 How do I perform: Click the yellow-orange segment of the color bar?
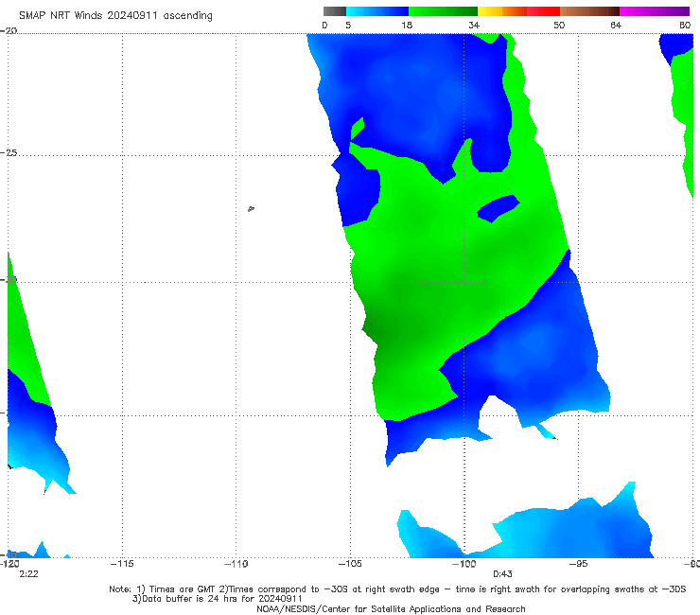(x=501, y=11)
